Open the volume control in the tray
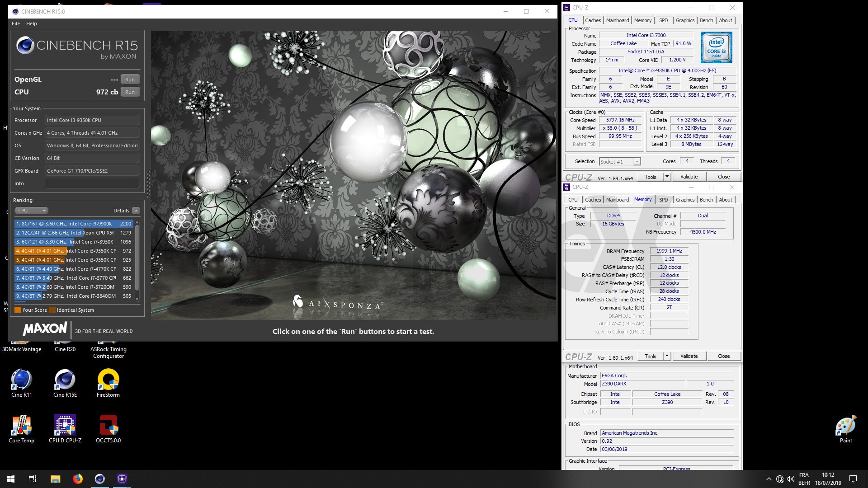This screenshot has height=488, width=868. point(791,479)
